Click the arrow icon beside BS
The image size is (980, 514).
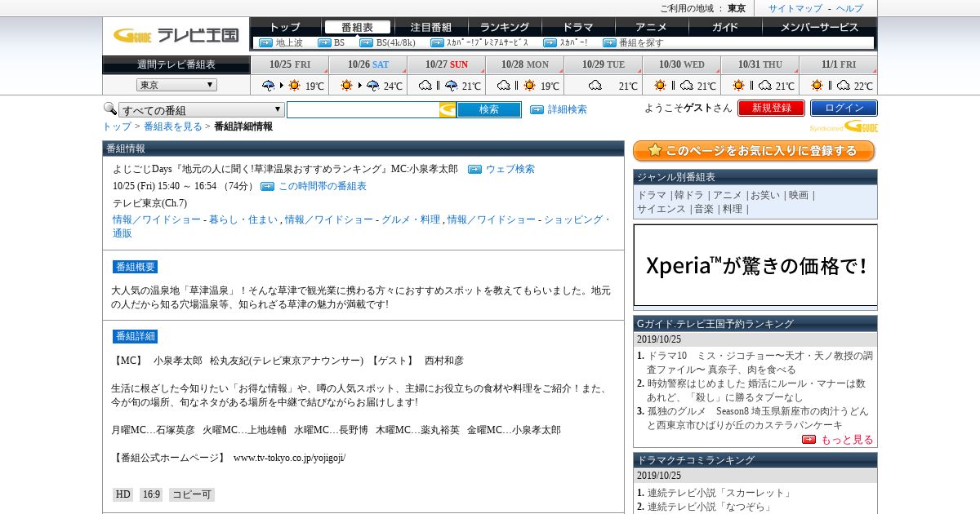tap(324, 42)
